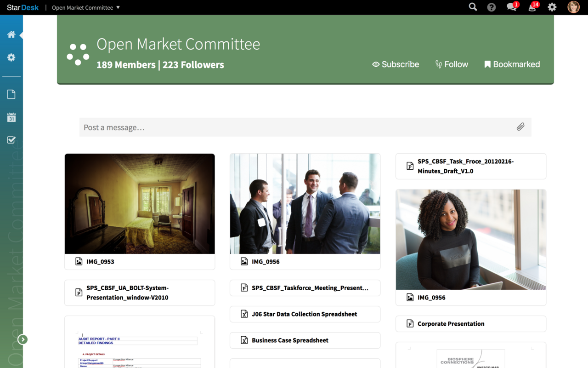Open the IMG_0953 bedroom photo thumbnail
The image size is (588, 368).
140,204
